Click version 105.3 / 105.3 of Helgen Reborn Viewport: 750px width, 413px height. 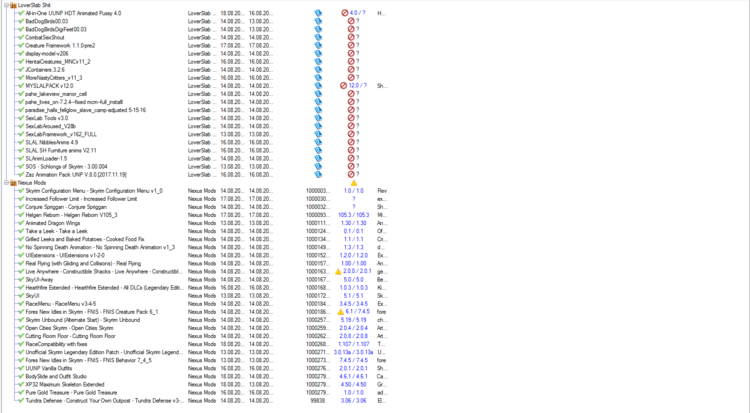click(x=354, y=215)
